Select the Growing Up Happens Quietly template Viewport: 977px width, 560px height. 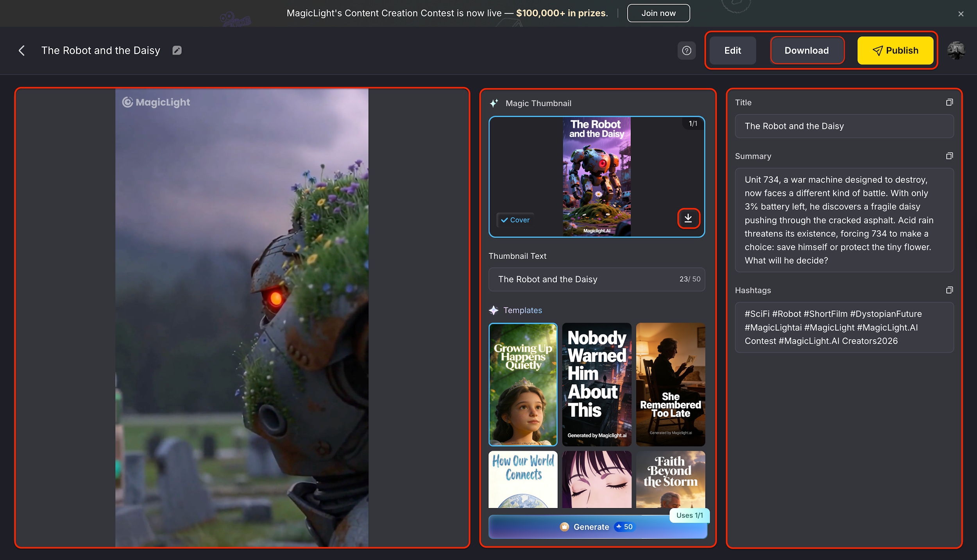coord(523,384)
